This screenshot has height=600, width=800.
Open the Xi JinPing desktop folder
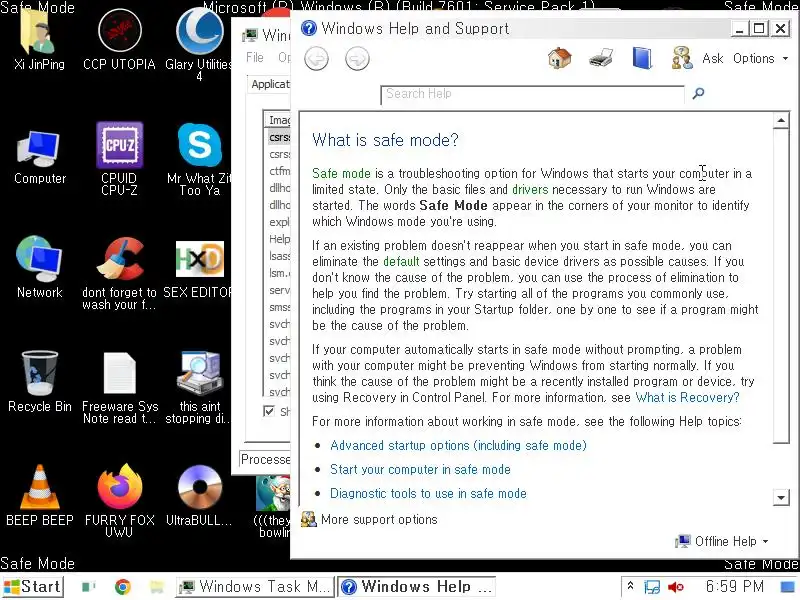(39, 38)
